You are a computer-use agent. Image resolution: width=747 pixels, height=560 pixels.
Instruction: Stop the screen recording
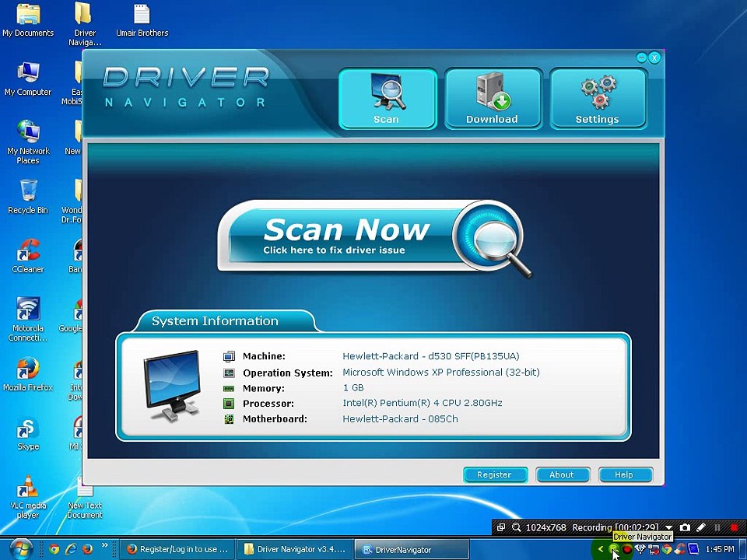(x=734, y=527)
